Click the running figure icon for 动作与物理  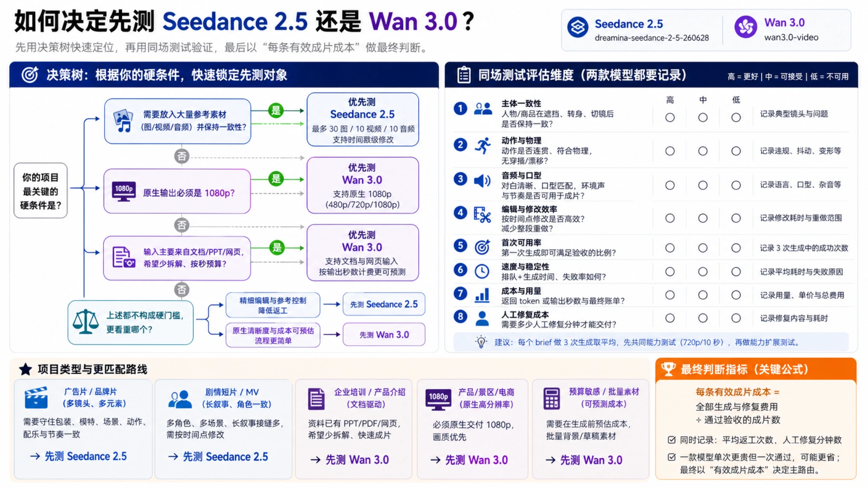(483, 146)
